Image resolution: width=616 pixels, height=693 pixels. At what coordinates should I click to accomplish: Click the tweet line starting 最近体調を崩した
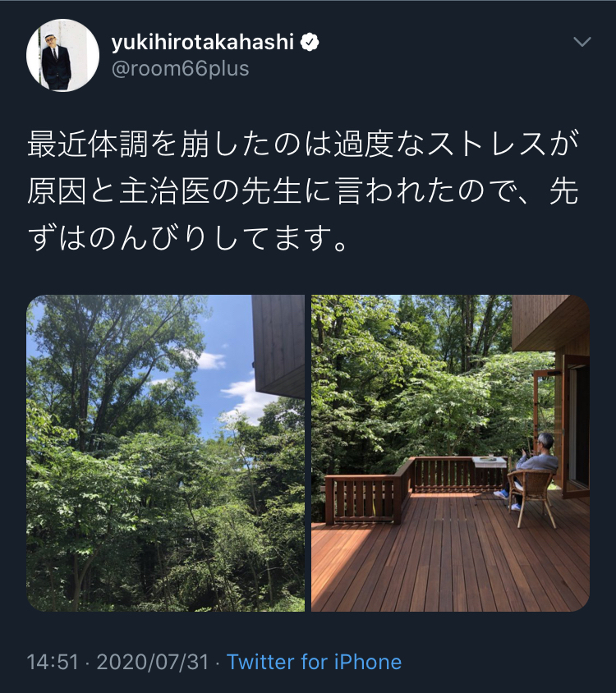coord(303,145)
